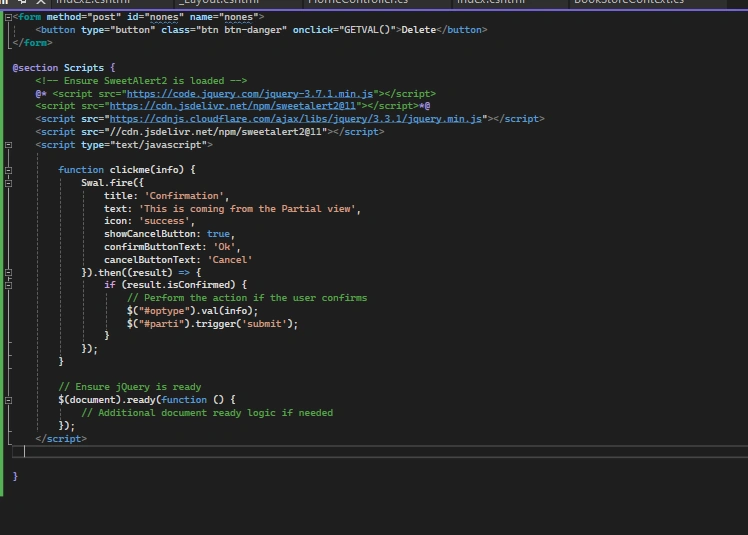Collapse the $(document).ready function block
Image resolution: width=748 pixels, height=535 pixels.
8,400
